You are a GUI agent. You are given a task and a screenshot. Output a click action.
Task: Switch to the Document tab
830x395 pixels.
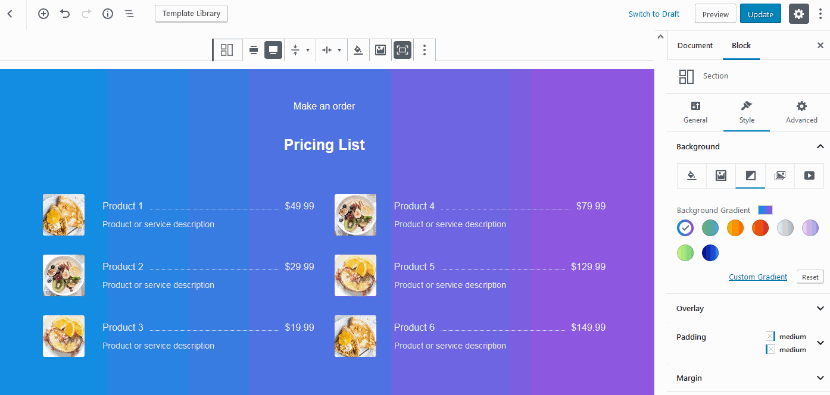695,46
